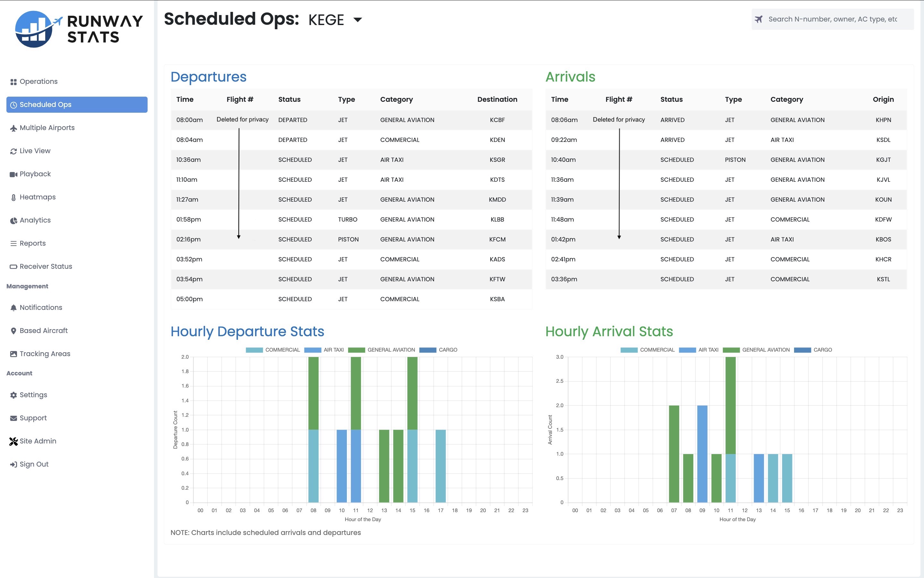Open the Support link
Viewport: 924px width, 578px height.
[77, 418]
